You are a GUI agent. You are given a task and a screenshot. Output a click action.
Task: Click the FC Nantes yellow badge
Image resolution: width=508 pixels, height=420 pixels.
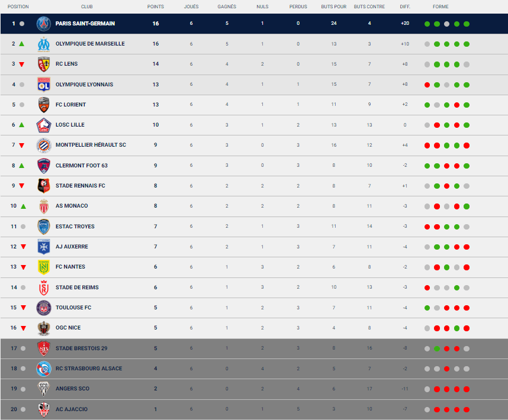pos(43,267)
